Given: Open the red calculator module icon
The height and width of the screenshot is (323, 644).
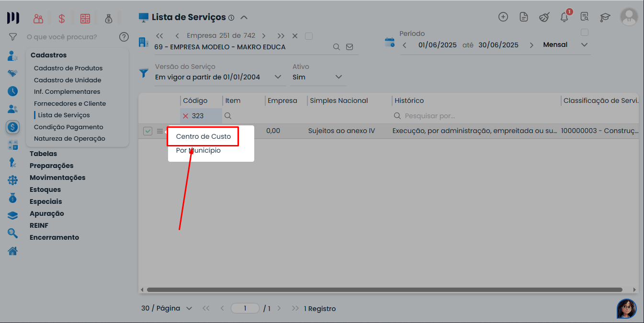Looking at the screenshot, I should click(x=85, y=19).
